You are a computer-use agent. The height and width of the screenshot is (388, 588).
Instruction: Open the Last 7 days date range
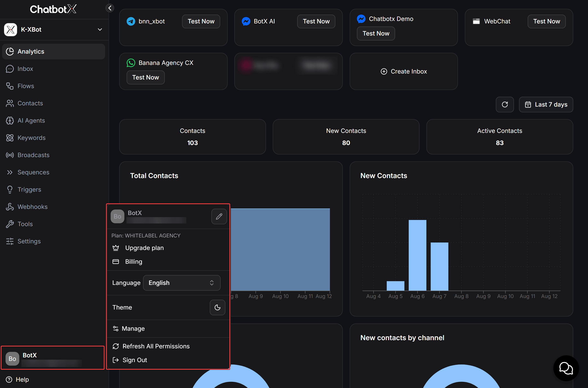coord(546,104)
